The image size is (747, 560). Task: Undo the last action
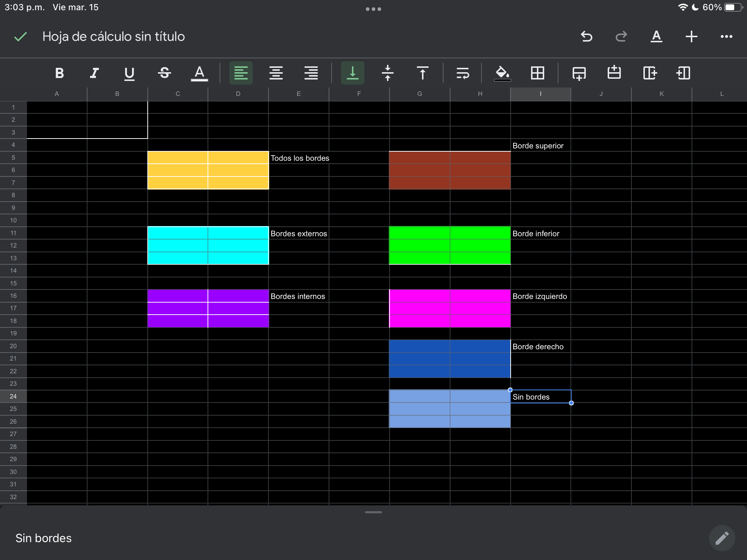pyautogui.click(x=587, y=36)
